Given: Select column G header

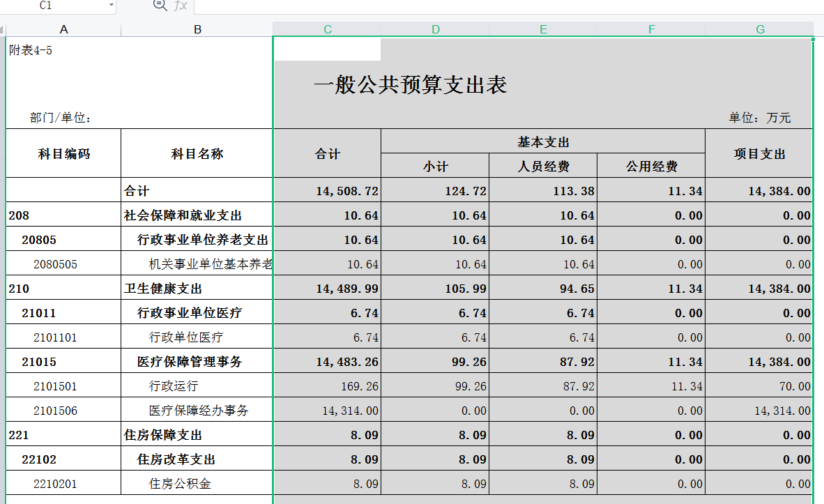Looking at the screenshot, I should (760, 29).
